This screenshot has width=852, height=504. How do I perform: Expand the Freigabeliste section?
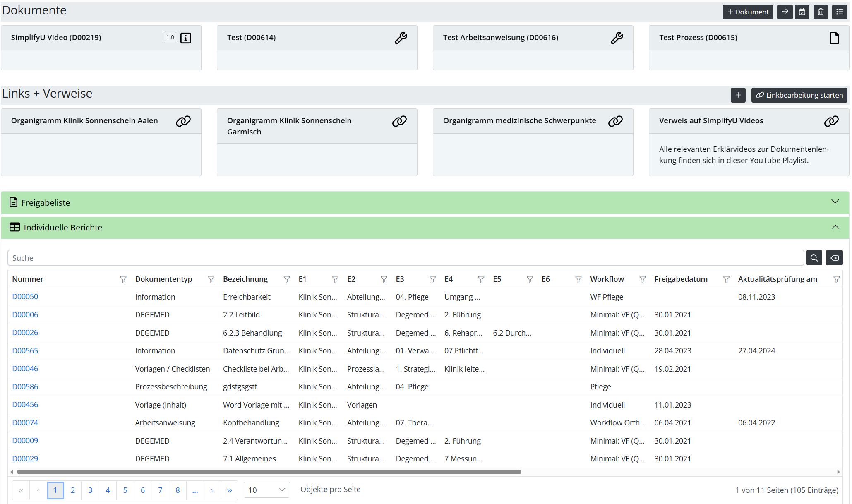click(x=835, y=202)
